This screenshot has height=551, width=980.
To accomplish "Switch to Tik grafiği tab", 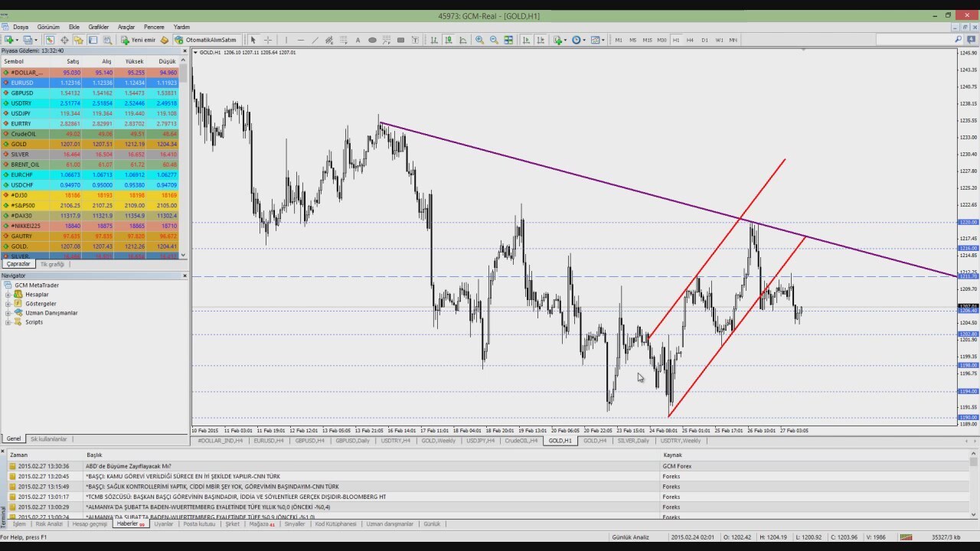I will pyautogui.click(x=52, y=264).
